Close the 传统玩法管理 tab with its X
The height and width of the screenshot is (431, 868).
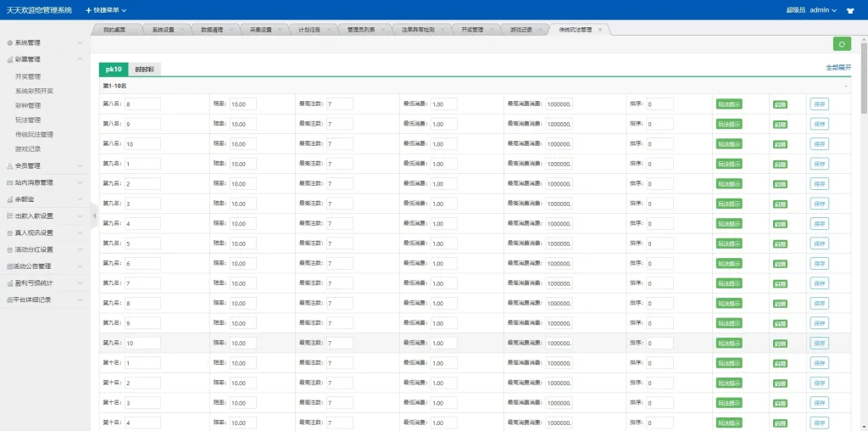point(600,30)
